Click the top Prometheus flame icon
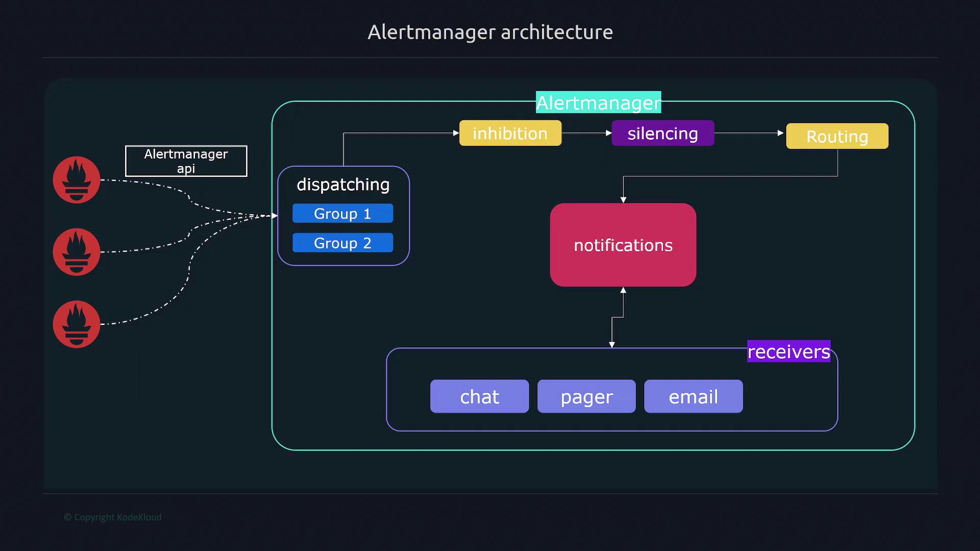This screenshot has width=980, height=551. click(77, 180)
